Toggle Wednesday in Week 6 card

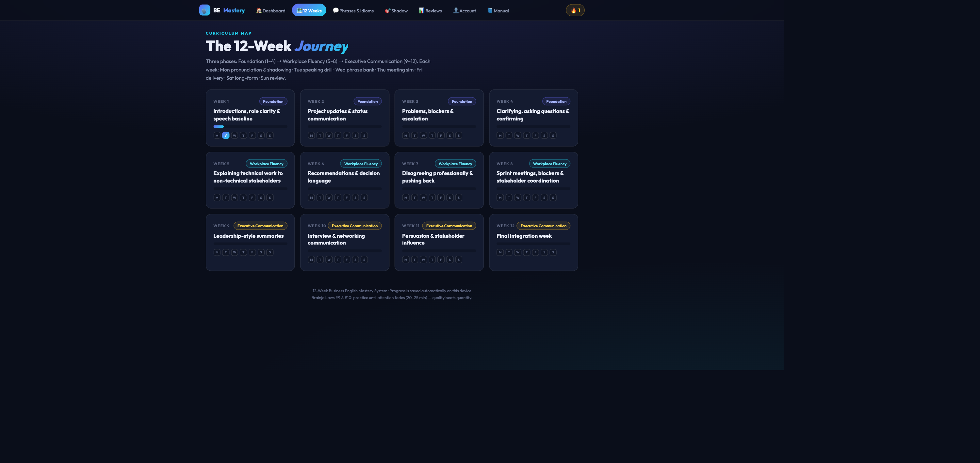329,198
